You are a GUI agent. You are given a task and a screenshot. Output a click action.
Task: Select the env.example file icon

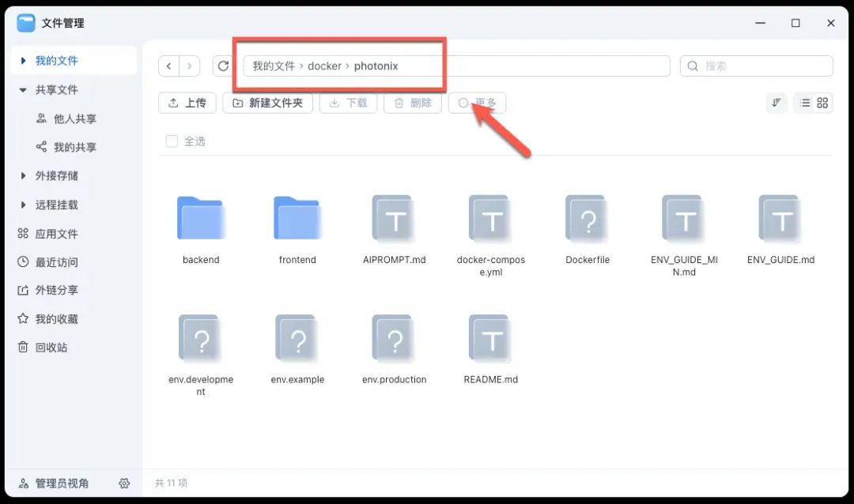click(297, 338)
